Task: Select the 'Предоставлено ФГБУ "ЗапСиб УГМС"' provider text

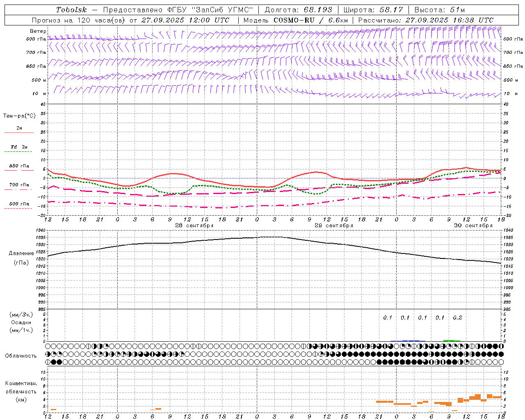Action: (178, 10)
